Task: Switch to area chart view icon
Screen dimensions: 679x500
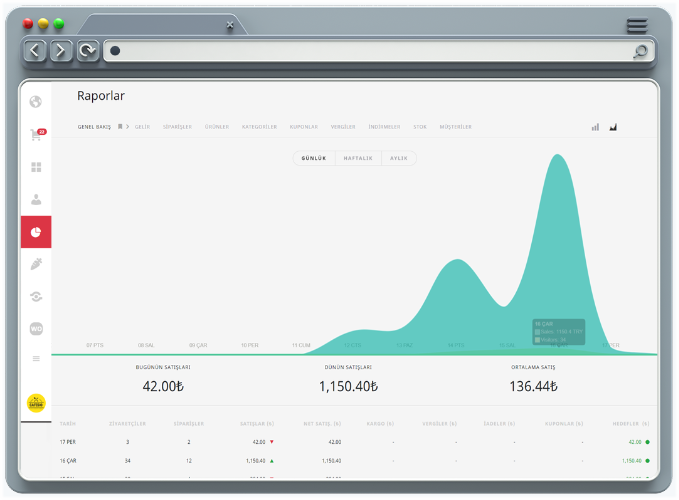Action: pos(613,127)
